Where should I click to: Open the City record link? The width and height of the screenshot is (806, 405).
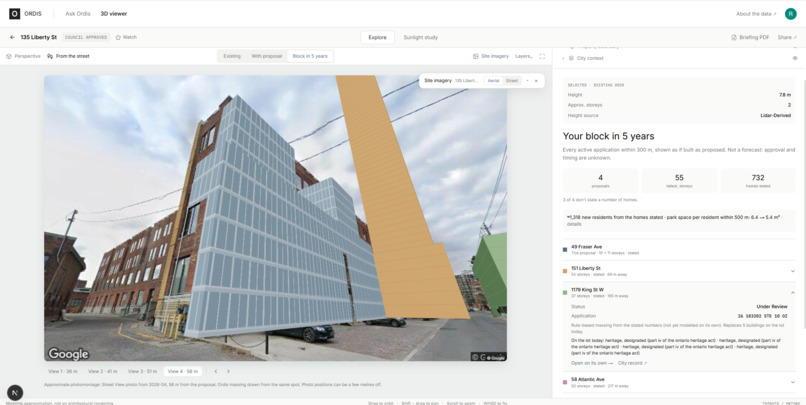[632, 363]
